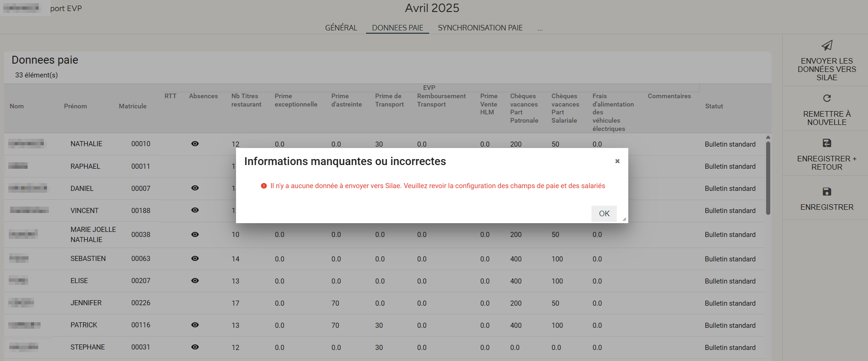This screenshot has width=868, height=361.
Task: Close the dialog with the X icon
Action: tap(617, 161)
